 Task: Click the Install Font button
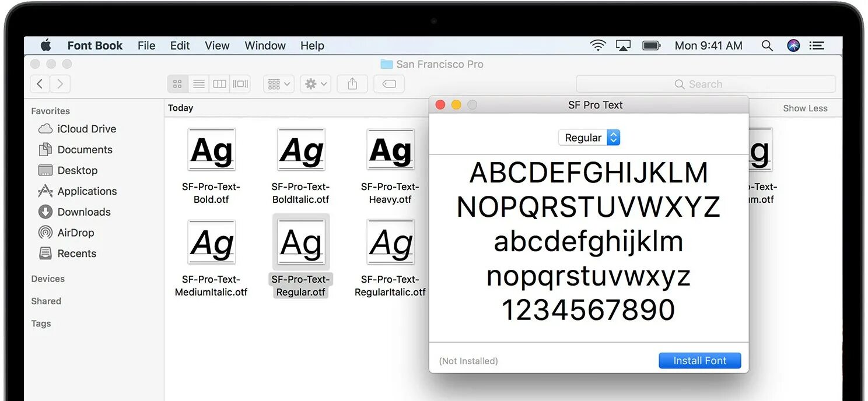[699, 361]
